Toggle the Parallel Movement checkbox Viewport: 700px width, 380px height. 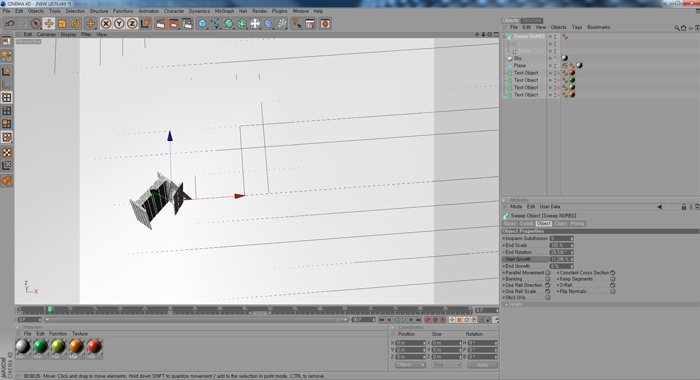[548, 273]
